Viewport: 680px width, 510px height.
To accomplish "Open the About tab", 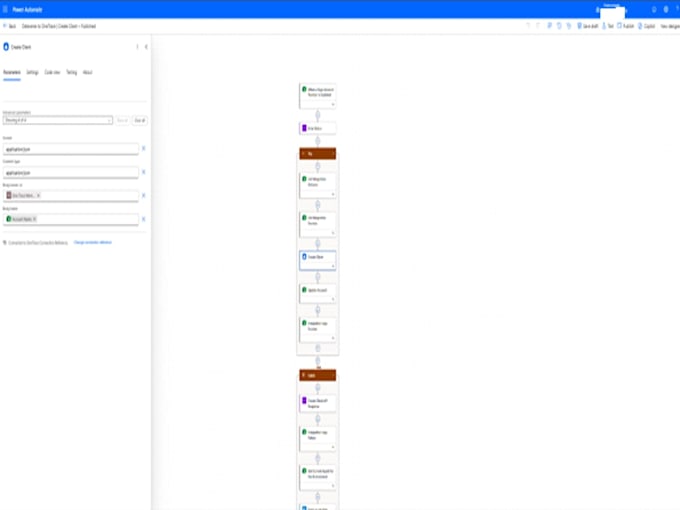I will (88, 72).
